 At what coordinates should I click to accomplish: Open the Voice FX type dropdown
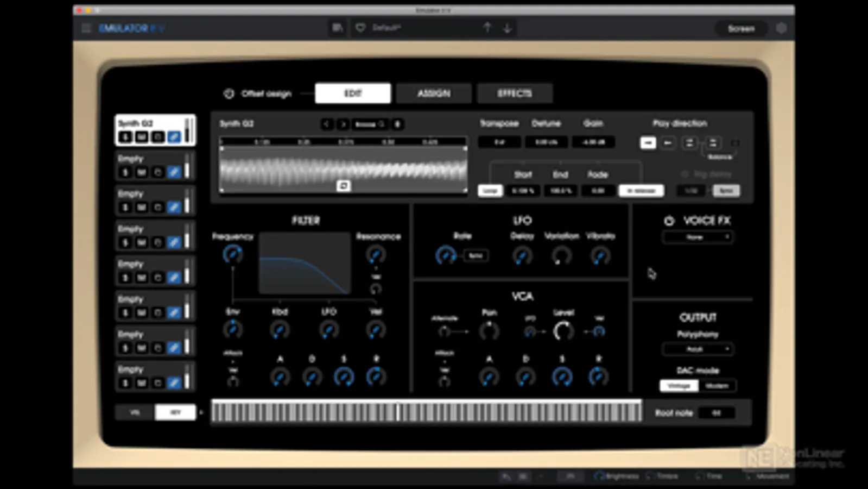698,237
